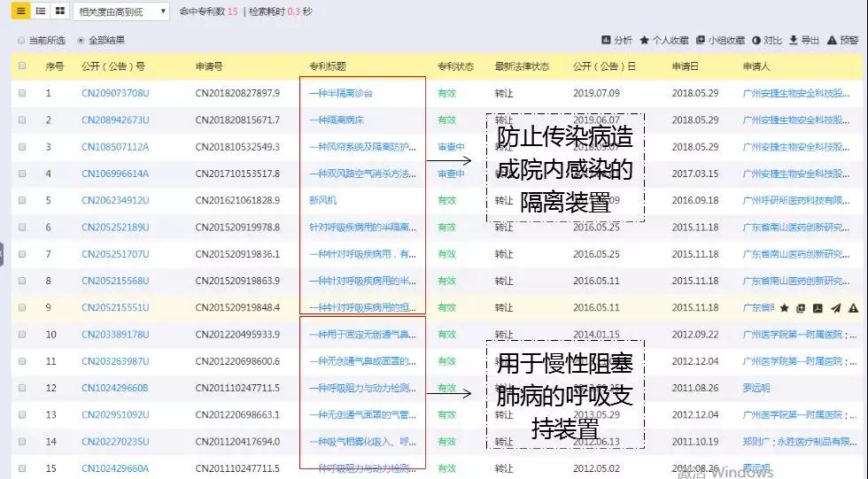
Task: Tick the checkbox for row 5
Action: pyautogui.click(x=22, y=200)
